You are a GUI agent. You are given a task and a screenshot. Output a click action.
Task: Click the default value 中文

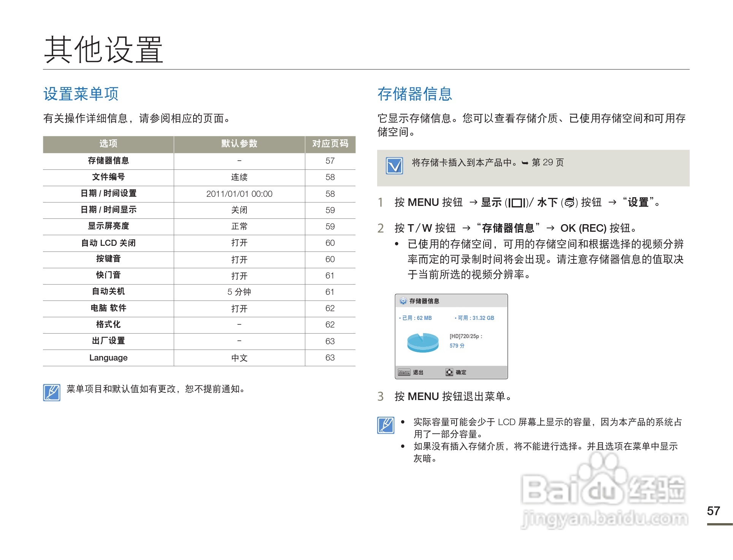239,358
